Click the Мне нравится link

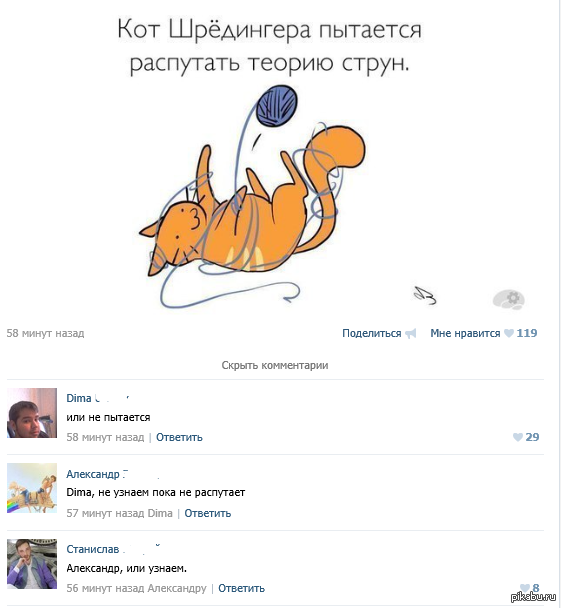[465, 333]
